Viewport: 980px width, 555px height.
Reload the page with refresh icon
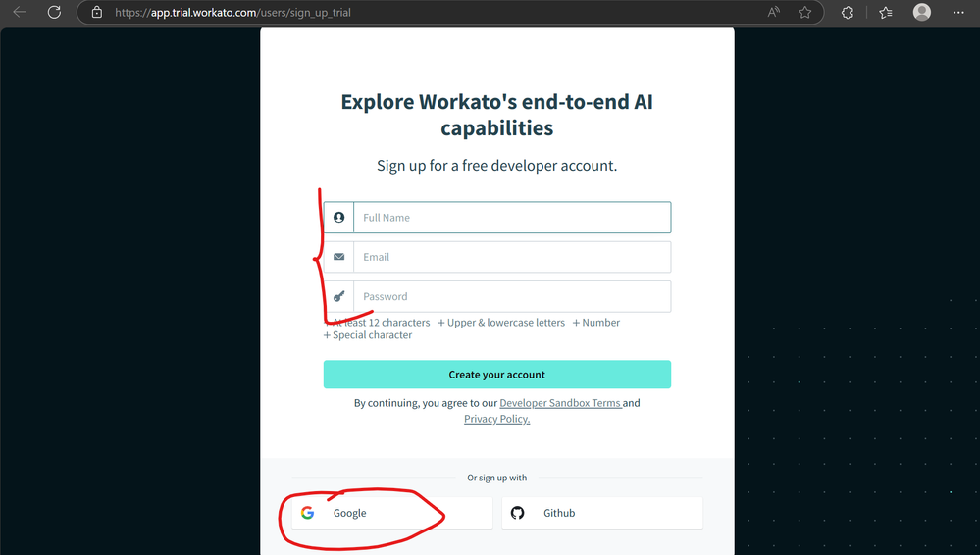[55, 13]
